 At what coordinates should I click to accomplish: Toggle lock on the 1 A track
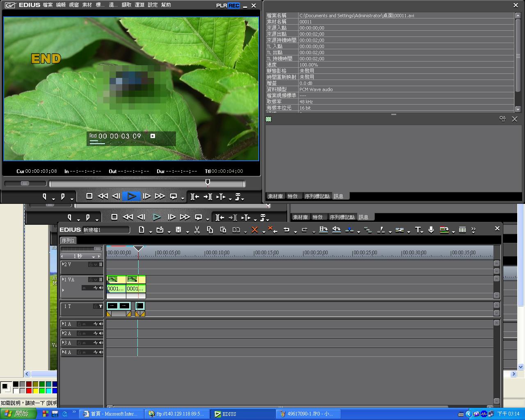[79, 324]
